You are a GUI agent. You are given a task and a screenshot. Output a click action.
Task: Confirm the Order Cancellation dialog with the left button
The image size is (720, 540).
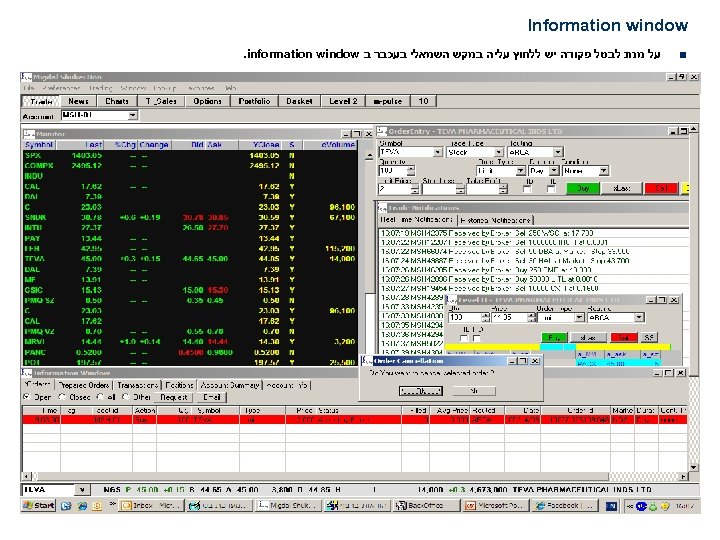click(x=421, y=391)
